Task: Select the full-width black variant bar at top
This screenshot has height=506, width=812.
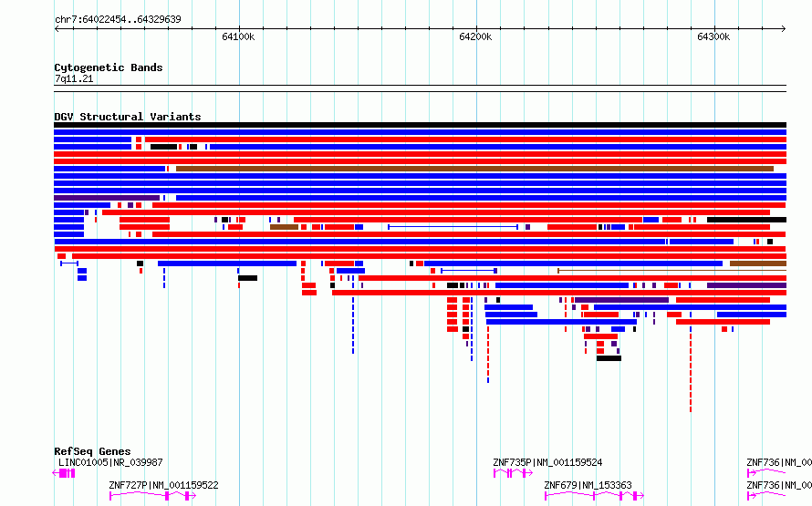Action: (420, 125)
